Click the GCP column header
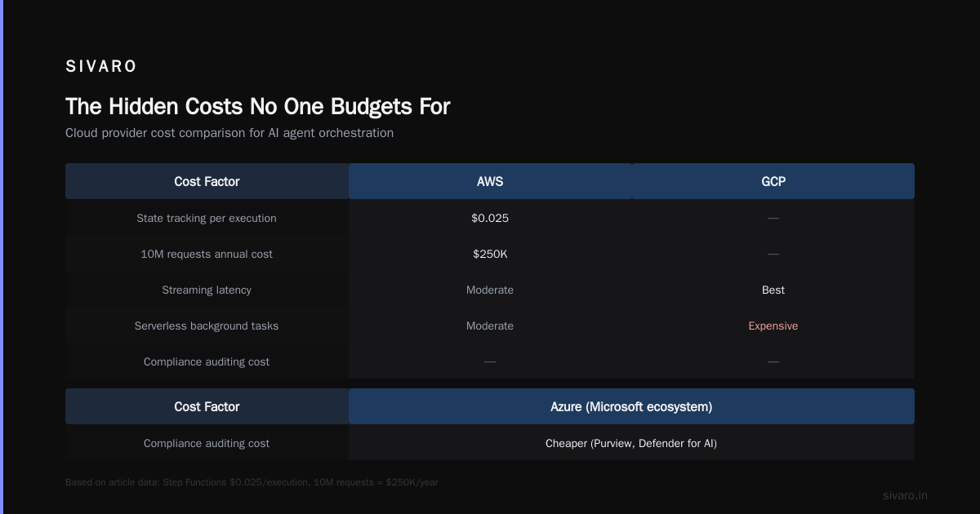The width and height of the screenshot is (980, 514). (x=773, y=181)
